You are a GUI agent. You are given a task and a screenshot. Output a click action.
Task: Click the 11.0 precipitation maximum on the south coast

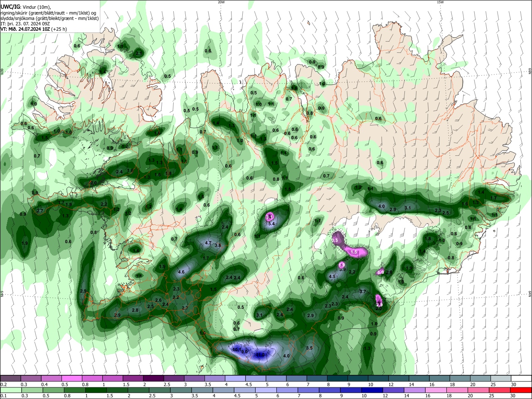point(260,355)
